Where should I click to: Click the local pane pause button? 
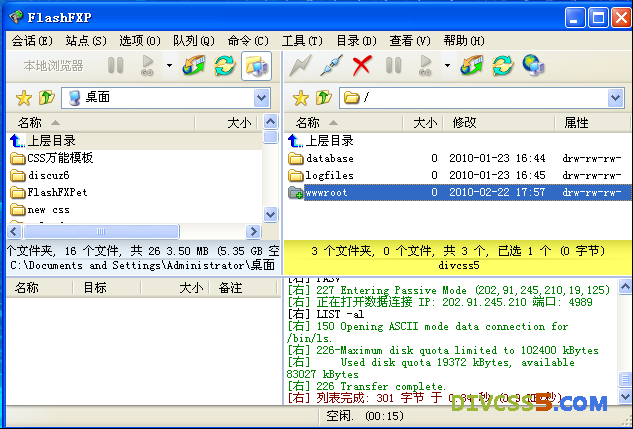click(x=115, y=65)
